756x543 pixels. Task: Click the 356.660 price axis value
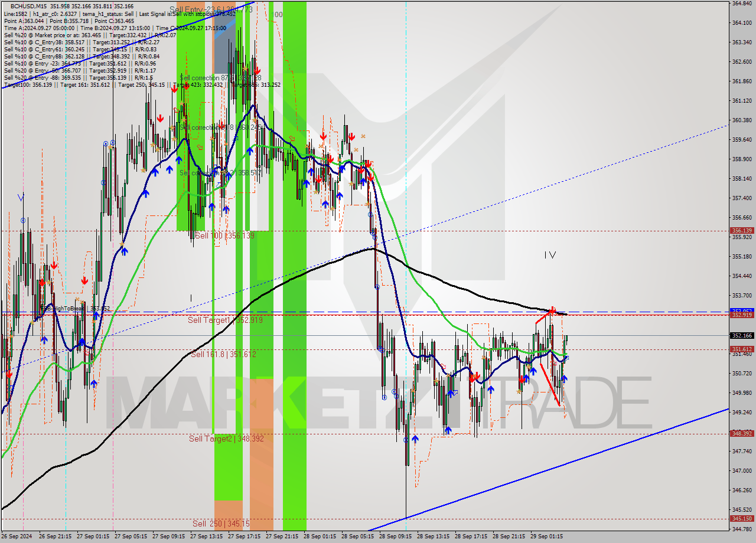[x=742, y=217]
